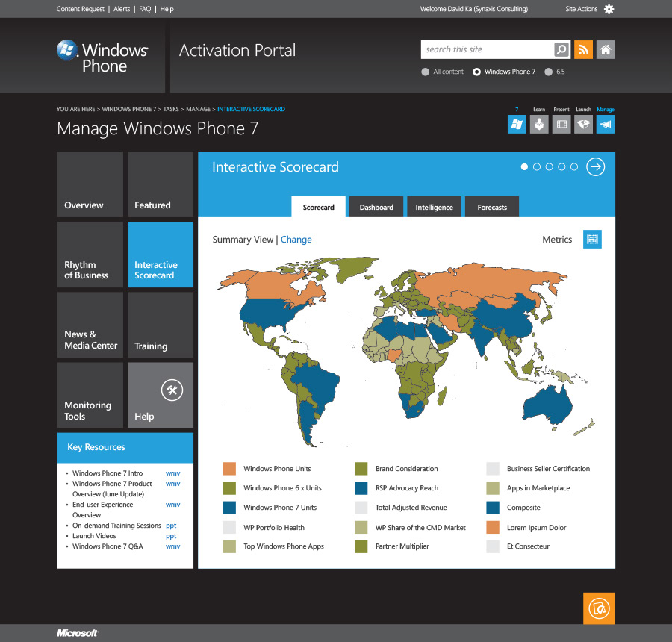Screen dimensions: 672x642
Task: Click the Windows Phone 7 Units swatch
Action: point(229,508)
